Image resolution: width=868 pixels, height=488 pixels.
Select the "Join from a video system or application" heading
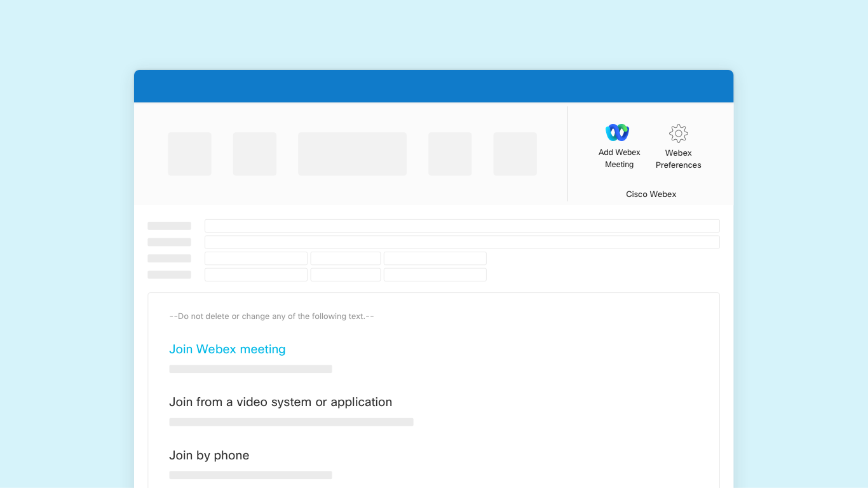(280, 402)
